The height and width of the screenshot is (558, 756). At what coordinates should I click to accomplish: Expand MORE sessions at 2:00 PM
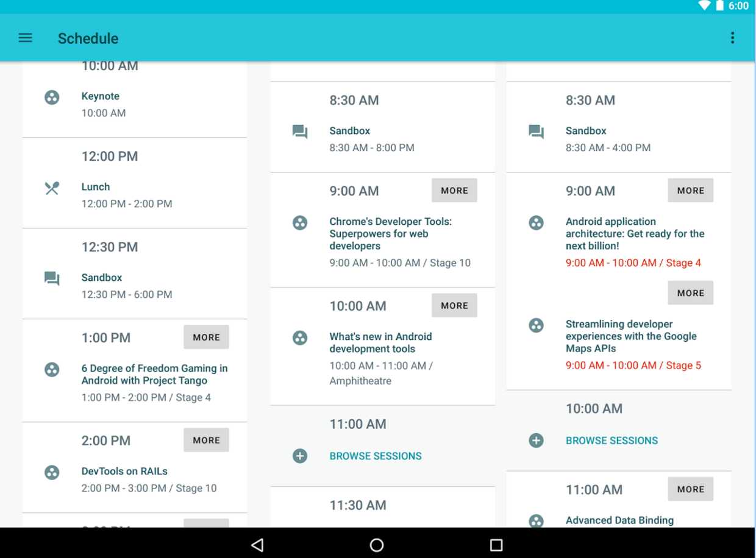[206, 440]
